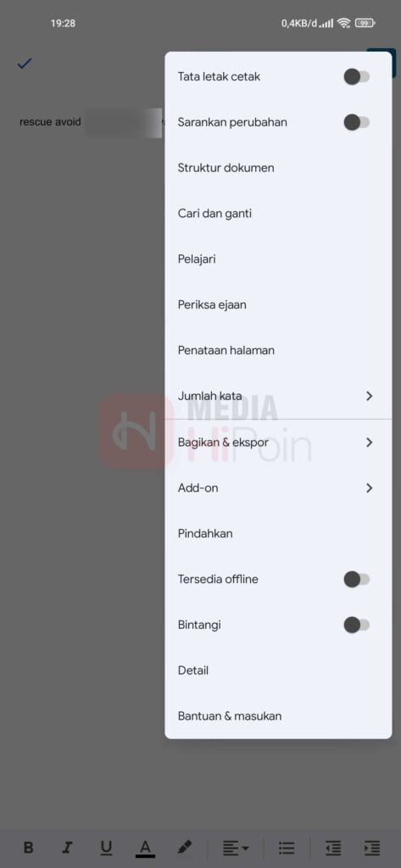Apply bulleted list formatting

point(287,848)
